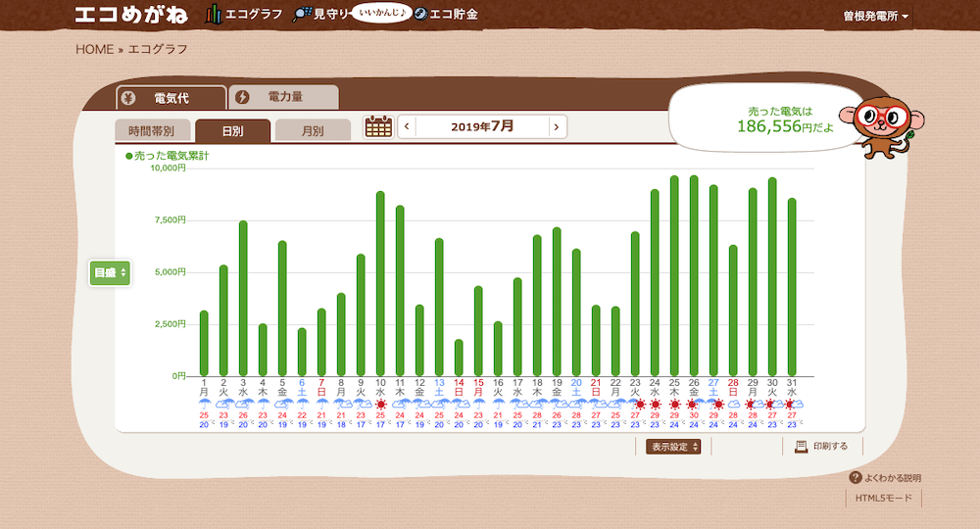Open the 曽根発電所 account dropdown
This screenshot has height=529, width=980.
coord(875,17)
